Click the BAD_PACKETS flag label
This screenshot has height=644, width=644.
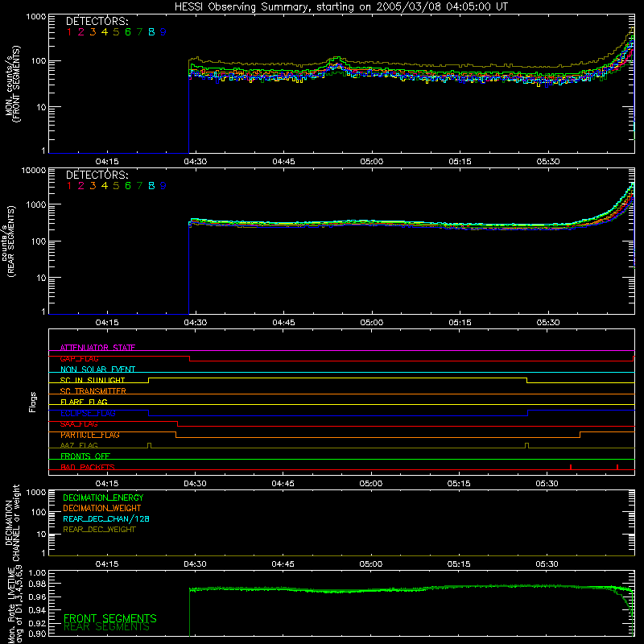pos(88,467)
